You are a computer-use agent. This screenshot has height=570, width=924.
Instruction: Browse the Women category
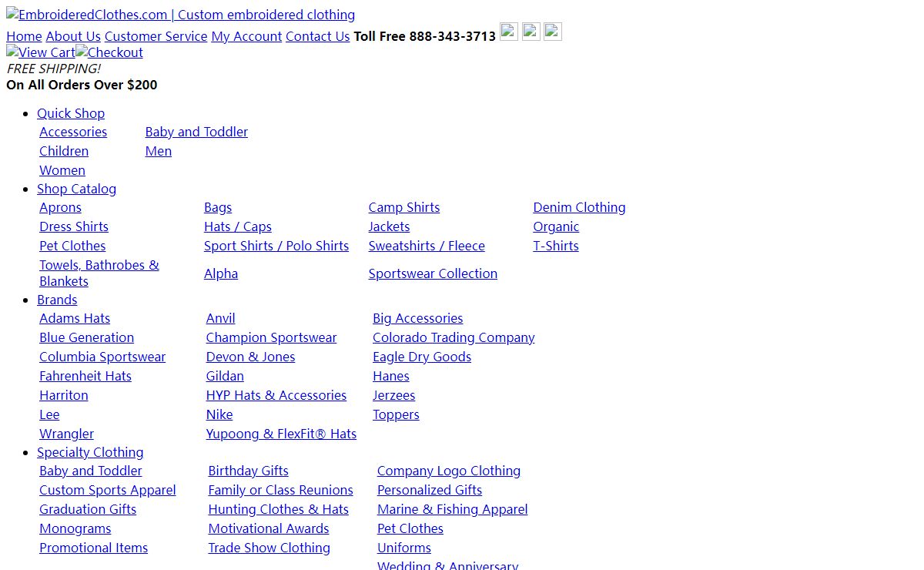(x=62, y=170)
